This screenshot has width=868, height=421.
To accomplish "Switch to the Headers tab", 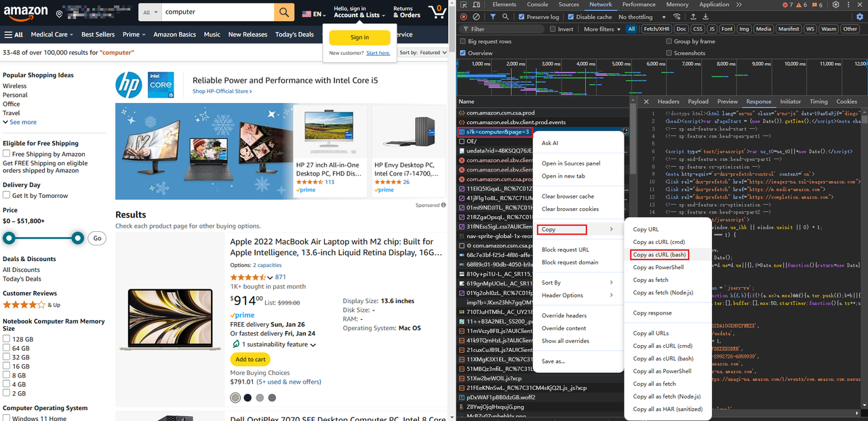I will (x=668, y=102).
